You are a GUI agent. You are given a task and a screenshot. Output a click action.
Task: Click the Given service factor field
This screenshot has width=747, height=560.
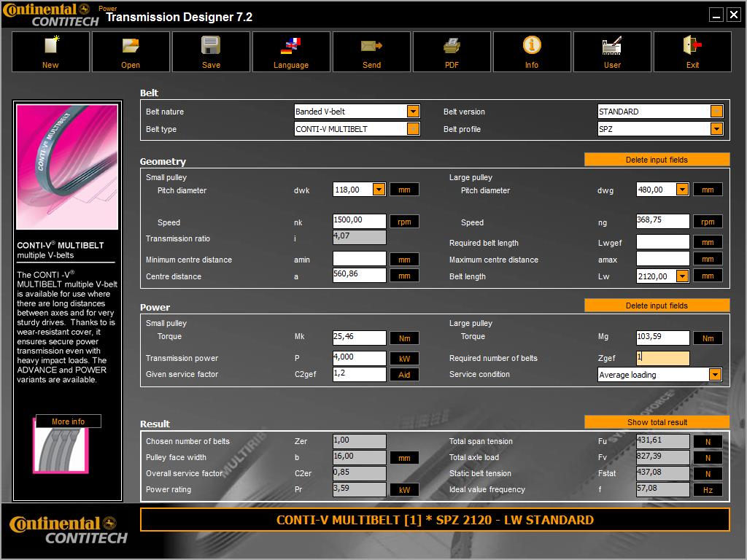tap(359, 374)
